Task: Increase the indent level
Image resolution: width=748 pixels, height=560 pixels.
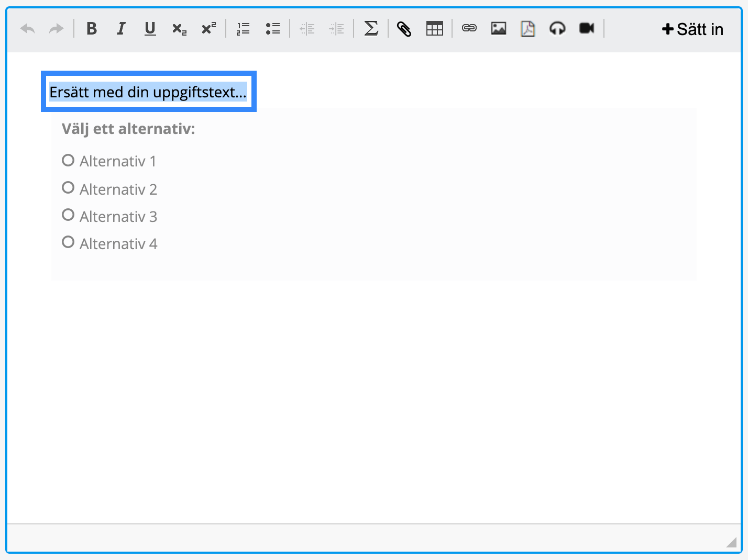Action: point(336,29)
